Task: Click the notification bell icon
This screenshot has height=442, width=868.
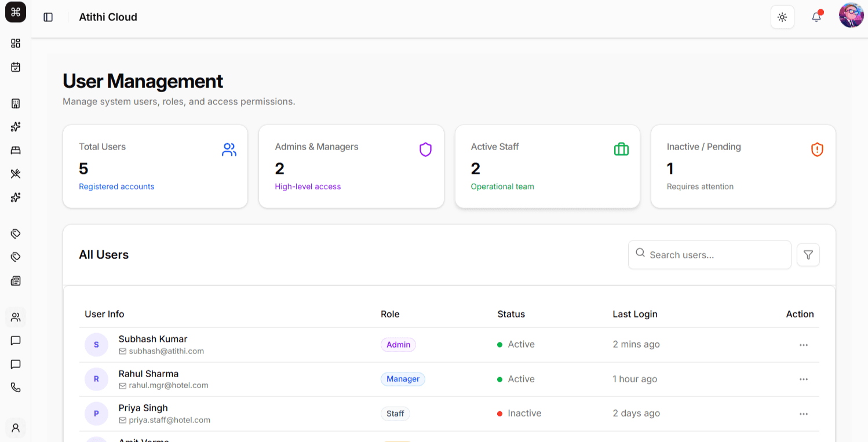Action: click(x=816, y=17)
